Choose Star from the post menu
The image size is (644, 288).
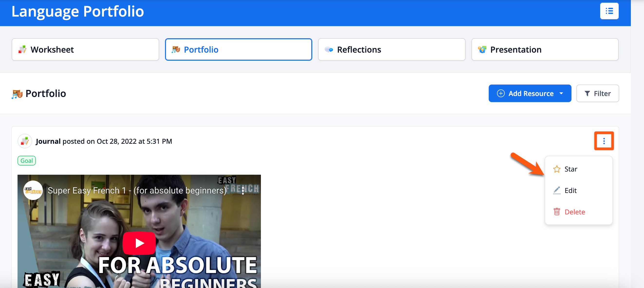point(578,169)
